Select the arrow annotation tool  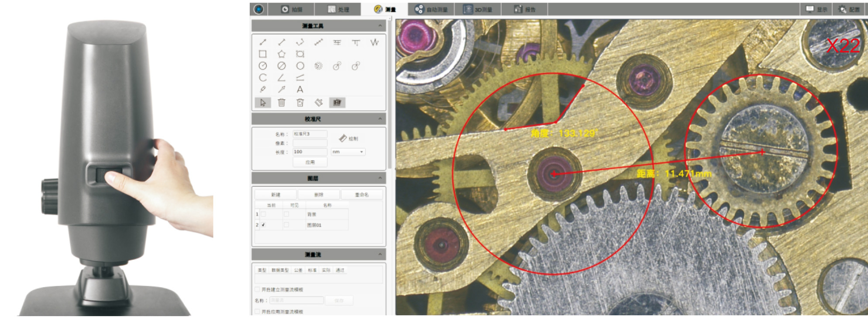282,89
